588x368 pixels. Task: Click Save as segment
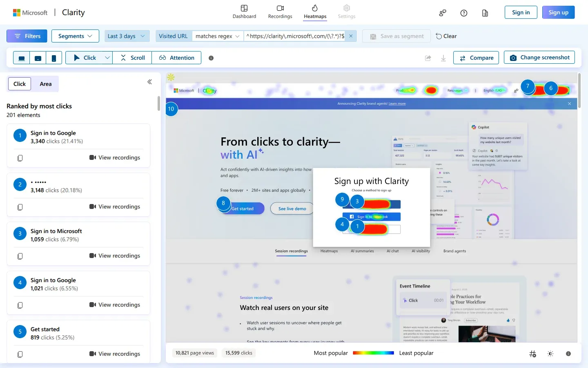click(396, 36)
